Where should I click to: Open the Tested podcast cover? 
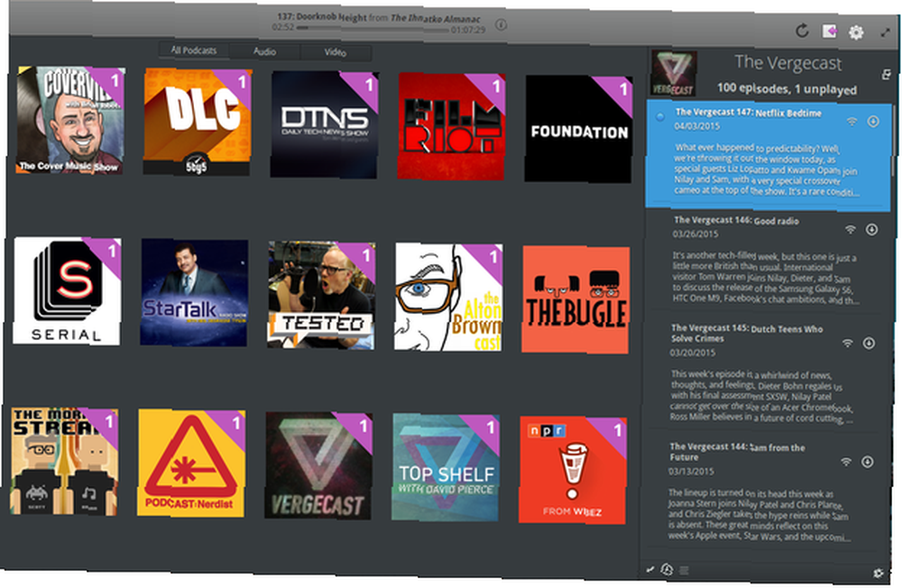tap(322, 295)
